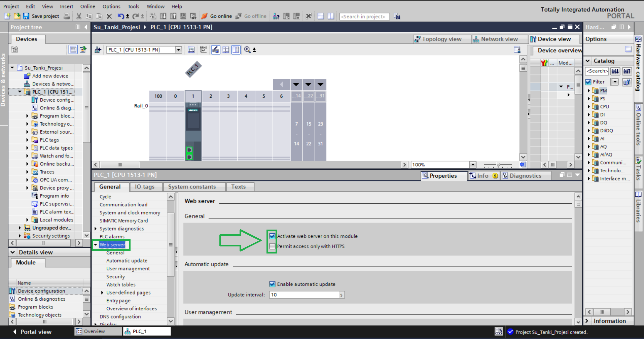Enable Permit access only with HTTPS

pyautogui.click(x=272, y=246)
